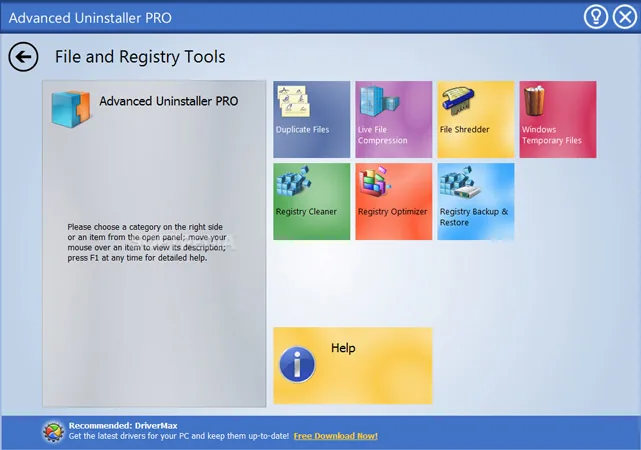The image size is (641, 450).
Task: Click the blue info icon in Help
Action: (x=297, y=365)
